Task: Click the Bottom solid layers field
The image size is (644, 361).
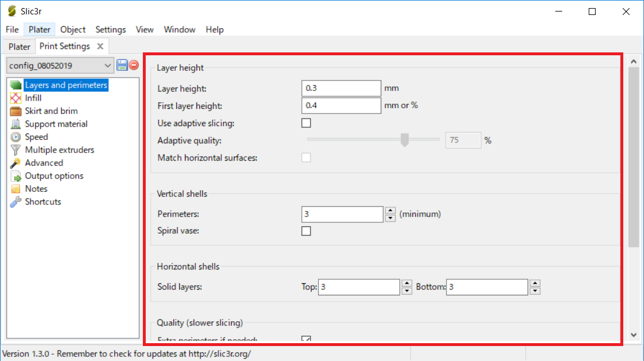Action: (x=487, y=287)
